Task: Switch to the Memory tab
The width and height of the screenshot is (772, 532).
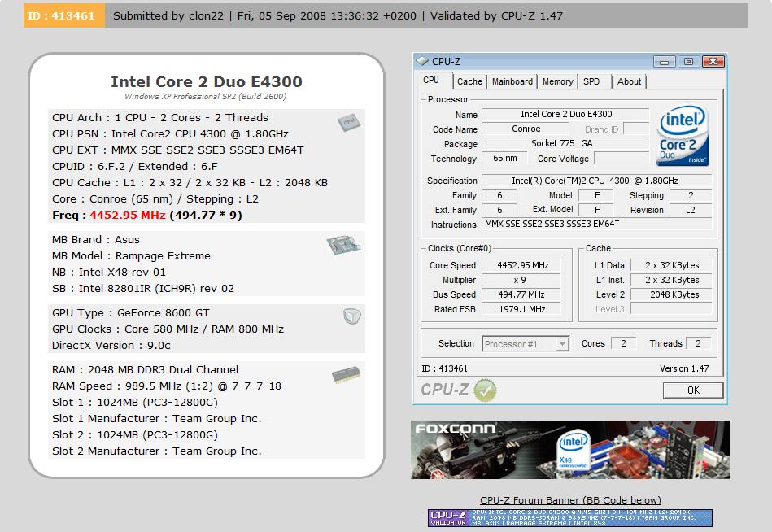Action: (557, 81)
